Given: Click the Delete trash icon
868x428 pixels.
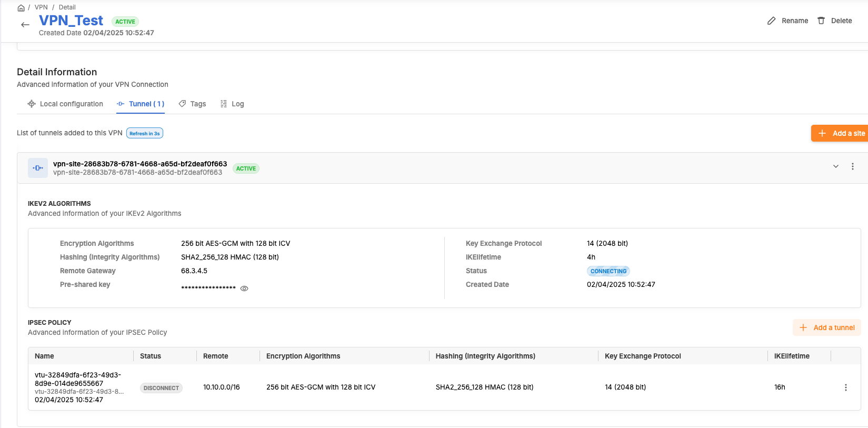Looking at the screenshot, I should [821, 21].
